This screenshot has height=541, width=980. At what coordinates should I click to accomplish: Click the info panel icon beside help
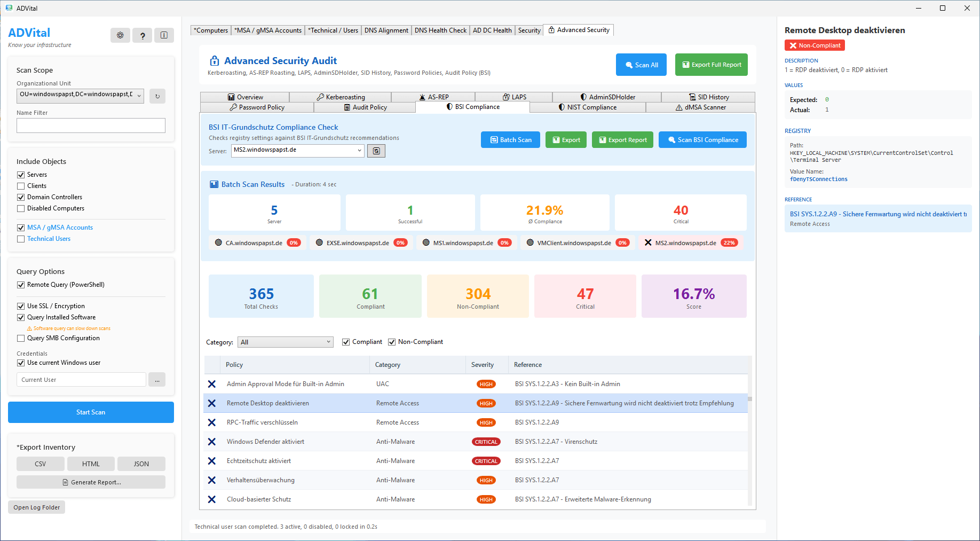(x=164, y=35)
